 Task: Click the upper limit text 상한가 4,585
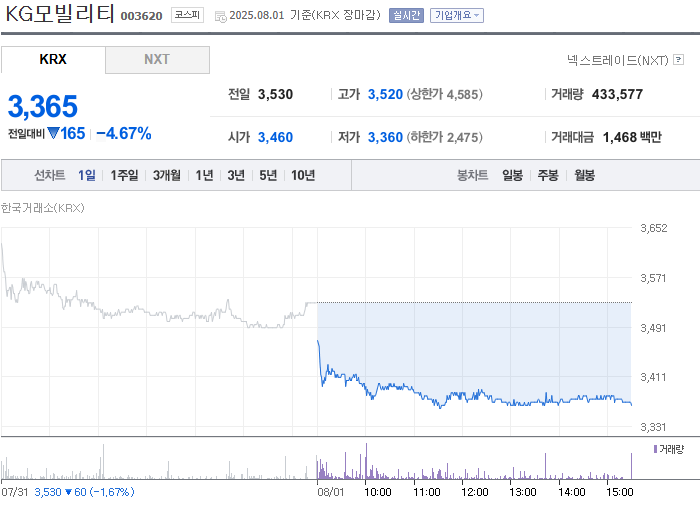[444, 94]
